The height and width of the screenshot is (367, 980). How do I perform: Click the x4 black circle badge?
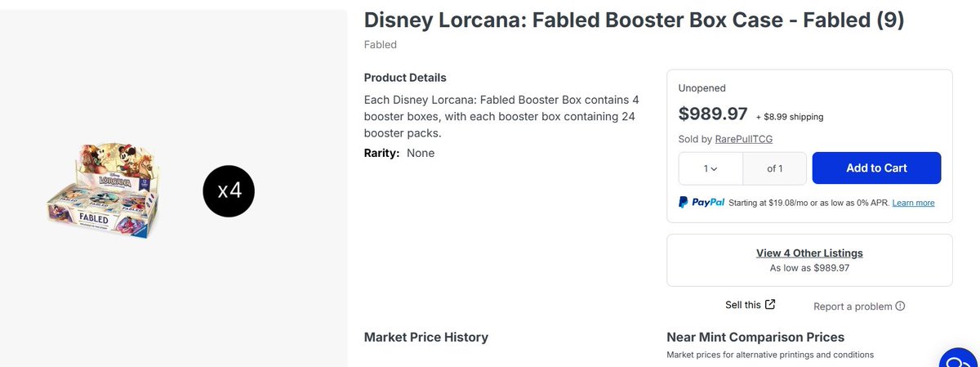[229, 190]
